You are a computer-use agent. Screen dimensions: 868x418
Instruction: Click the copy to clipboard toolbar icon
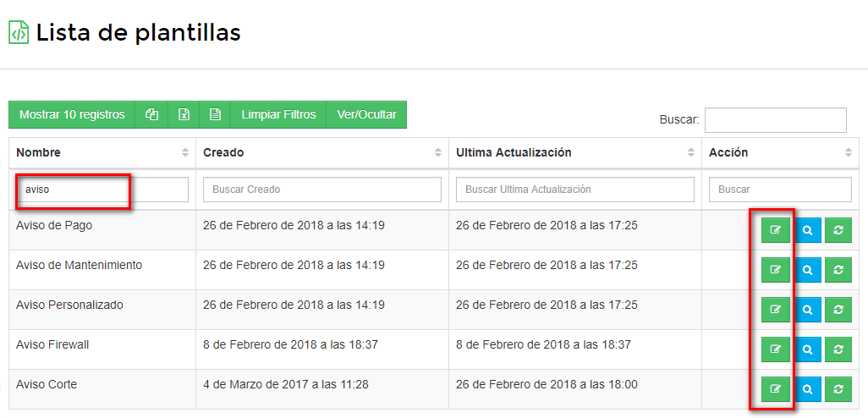click(x=152, y=115)
